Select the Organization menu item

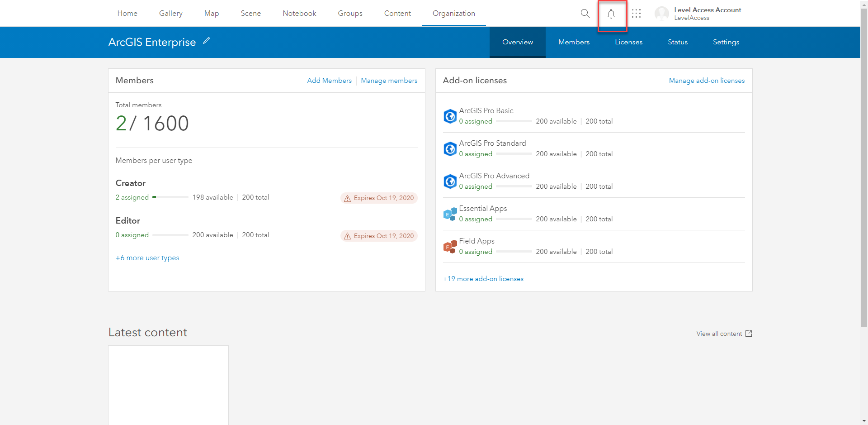point(454,13)
